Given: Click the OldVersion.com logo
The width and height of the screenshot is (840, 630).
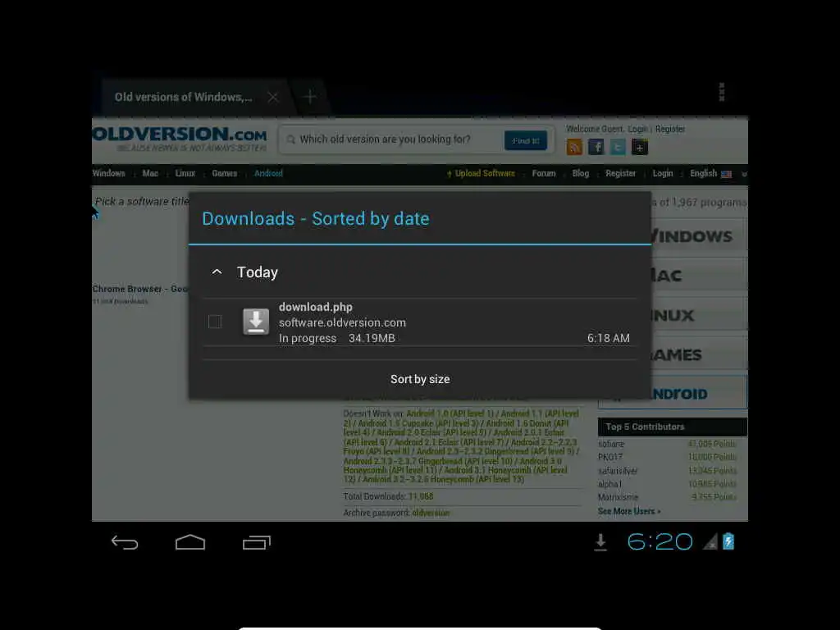Looking at the screenshot, I should [180, 138].
